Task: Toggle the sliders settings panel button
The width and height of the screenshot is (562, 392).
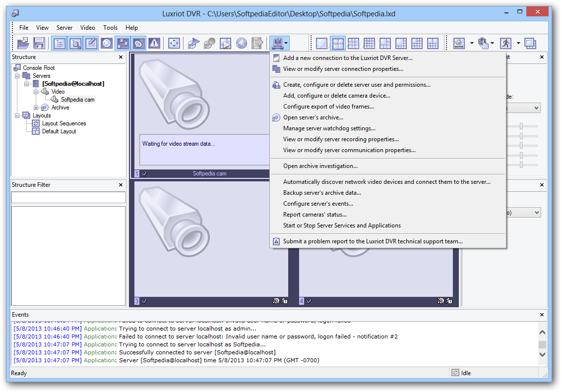Action: pos(123,43)
